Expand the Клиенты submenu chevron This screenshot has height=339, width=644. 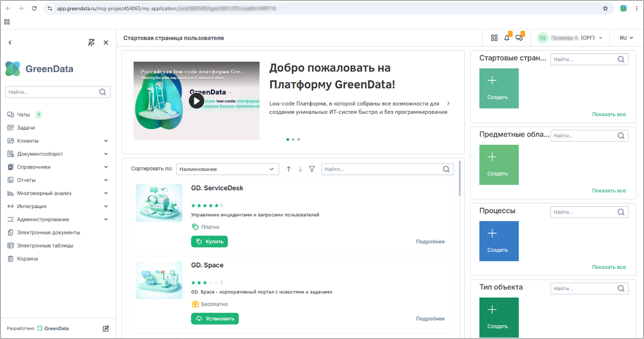click(106, 141)
